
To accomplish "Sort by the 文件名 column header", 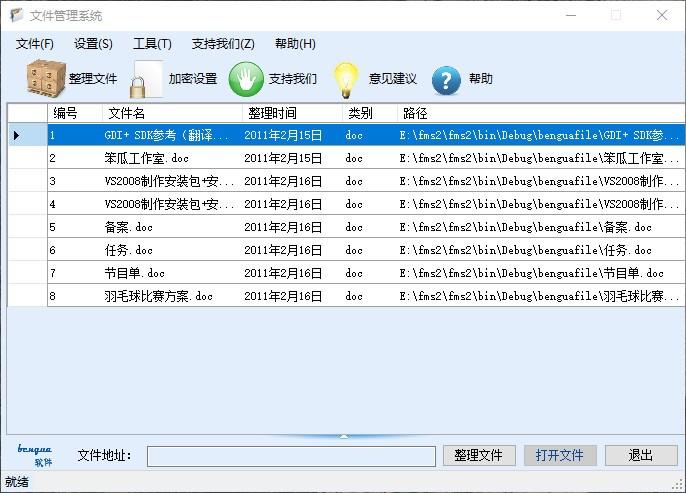I will (x=172, y=113).
